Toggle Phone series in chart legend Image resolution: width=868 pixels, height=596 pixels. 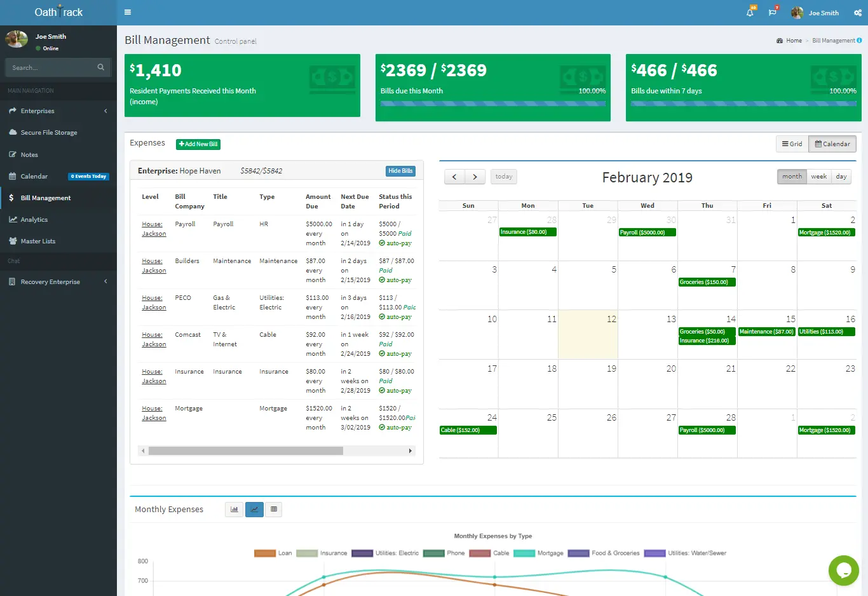pyautogui.click(x=444, y=553)
